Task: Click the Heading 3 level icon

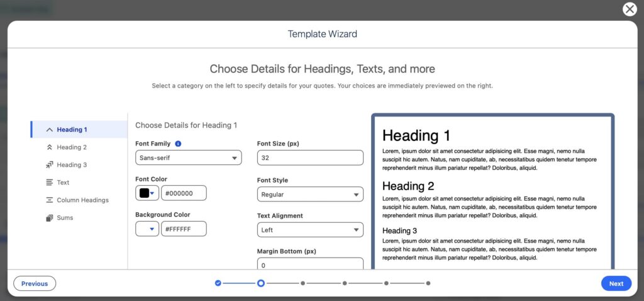Action: 50,165
